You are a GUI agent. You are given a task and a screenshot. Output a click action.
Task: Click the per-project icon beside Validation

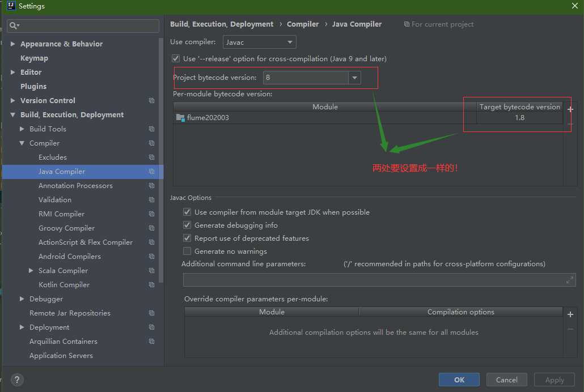click(x=151, y=199)
